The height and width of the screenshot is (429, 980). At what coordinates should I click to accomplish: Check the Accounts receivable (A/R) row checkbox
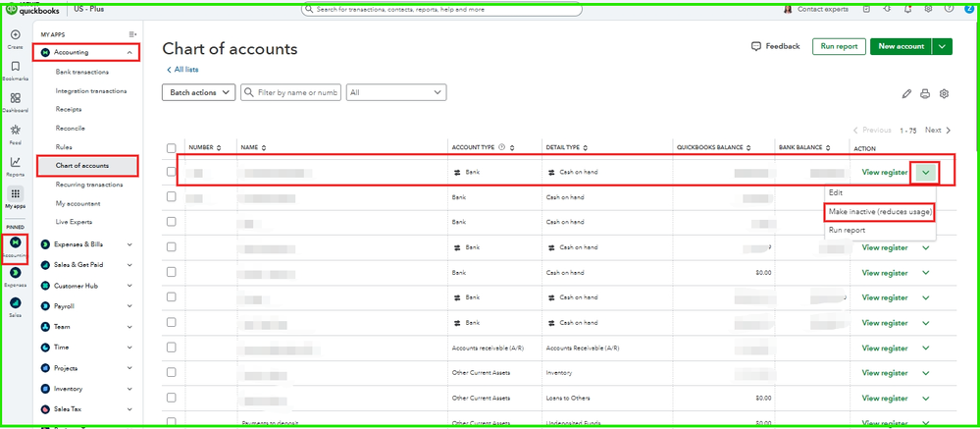point(172,348)
